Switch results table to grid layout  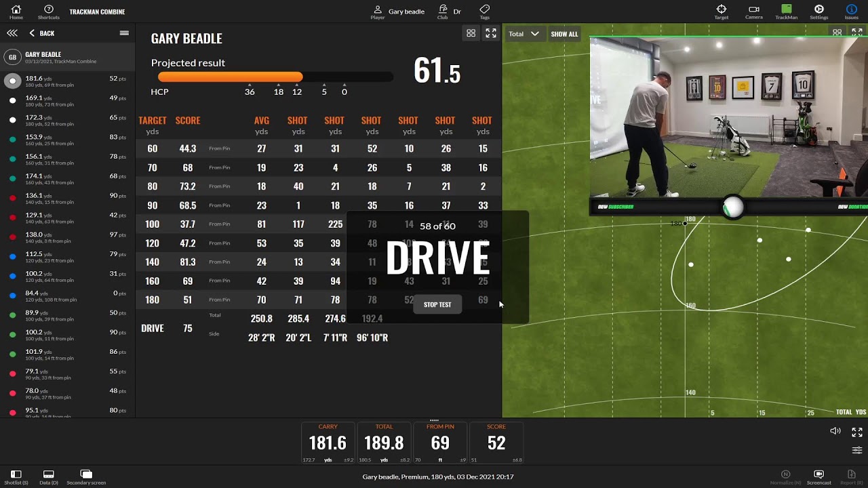[471, 33]
